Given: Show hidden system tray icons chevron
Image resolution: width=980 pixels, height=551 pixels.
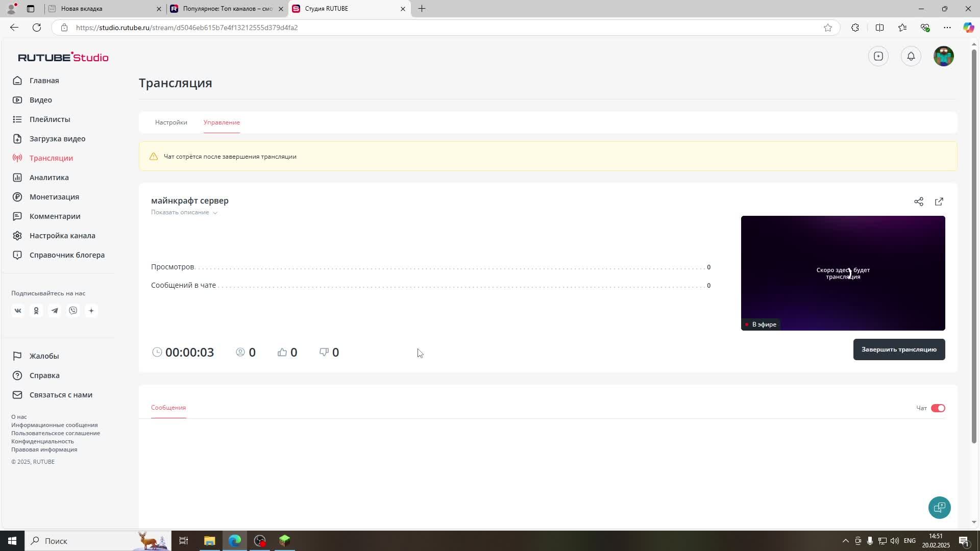Looking at the screenshot, I should coord(845,541).
